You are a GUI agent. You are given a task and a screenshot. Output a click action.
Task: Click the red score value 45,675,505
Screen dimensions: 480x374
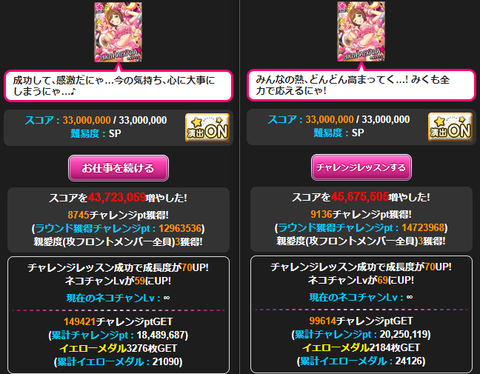360,197
